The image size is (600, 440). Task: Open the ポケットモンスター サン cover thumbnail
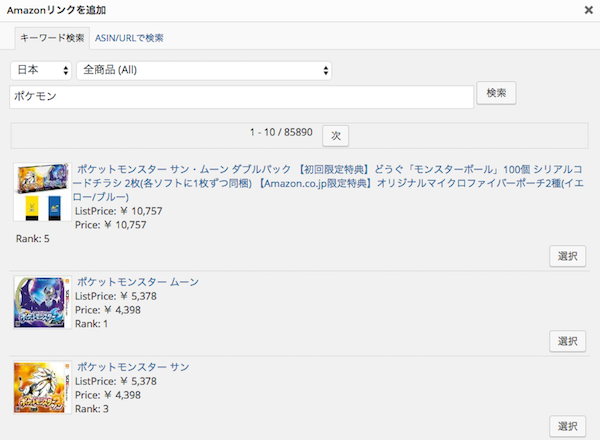coord(42,387)
